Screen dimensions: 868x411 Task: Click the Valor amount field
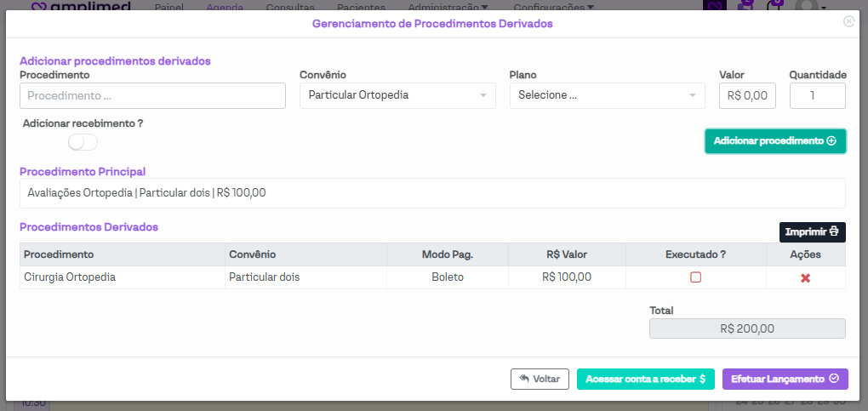click(x=747, y=96)
